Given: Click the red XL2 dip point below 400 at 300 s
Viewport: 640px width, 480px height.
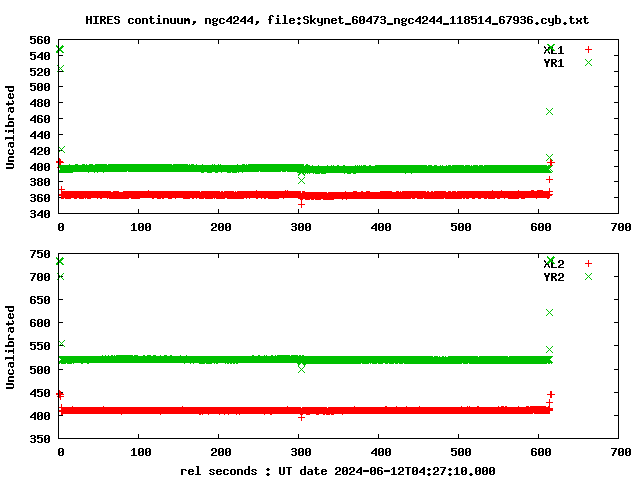Looking at the screenshot, I should (301, 417).
